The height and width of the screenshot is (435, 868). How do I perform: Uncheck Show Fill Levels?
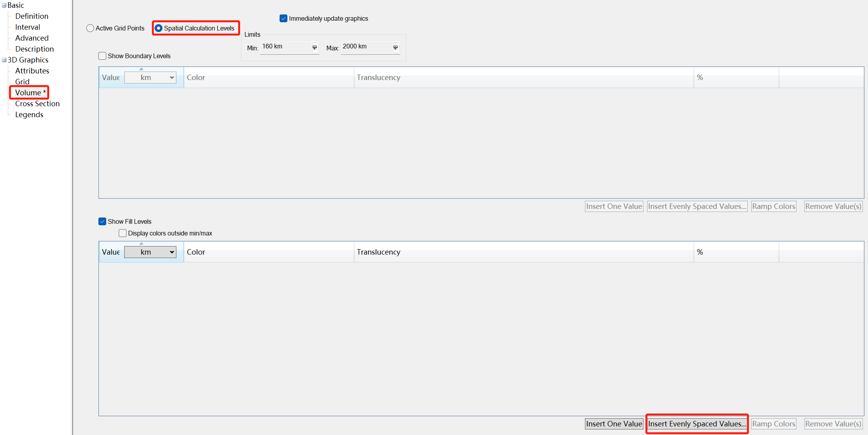click(x=102, y=221)
